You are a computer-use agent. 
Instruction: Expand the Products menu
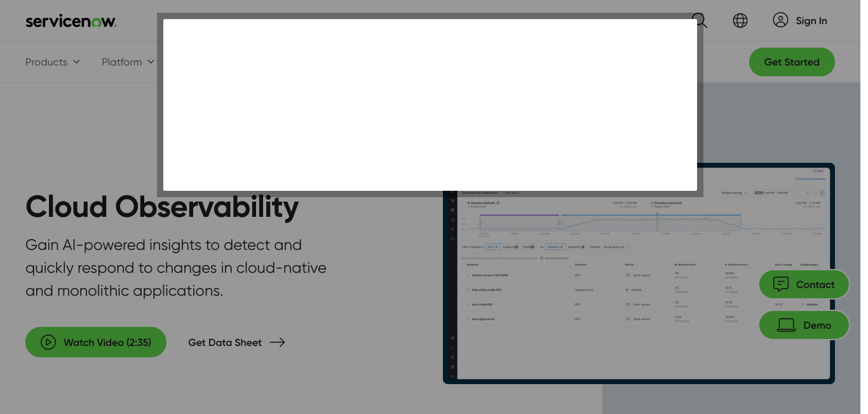53,62
